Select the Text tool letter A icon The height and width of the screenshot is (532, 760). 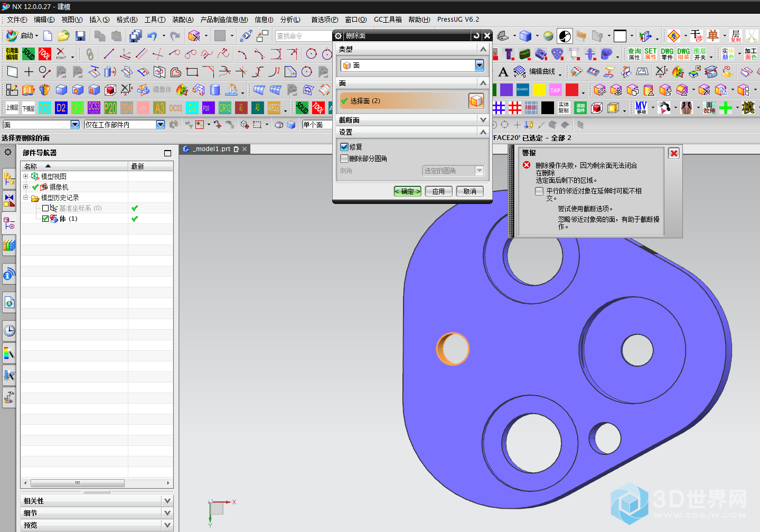pos(503,72)
